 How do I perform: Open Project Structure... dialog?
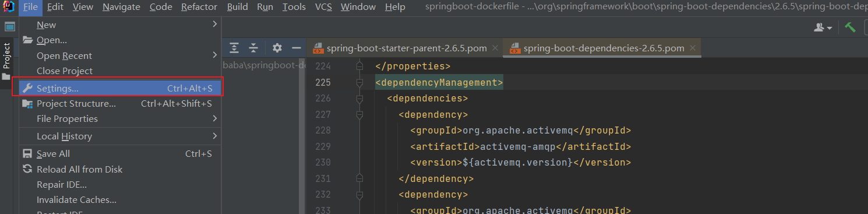pyautogui.click(x=120, y=103)
